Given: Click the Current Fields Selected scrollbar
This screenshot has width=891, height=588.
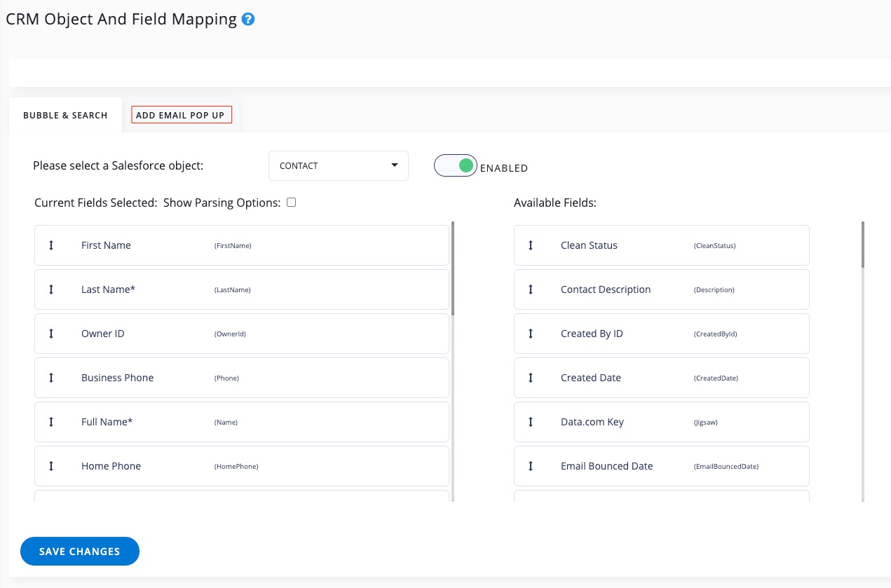Looking at the screenshot, I should pyautogui.click(x=453, y=268).
